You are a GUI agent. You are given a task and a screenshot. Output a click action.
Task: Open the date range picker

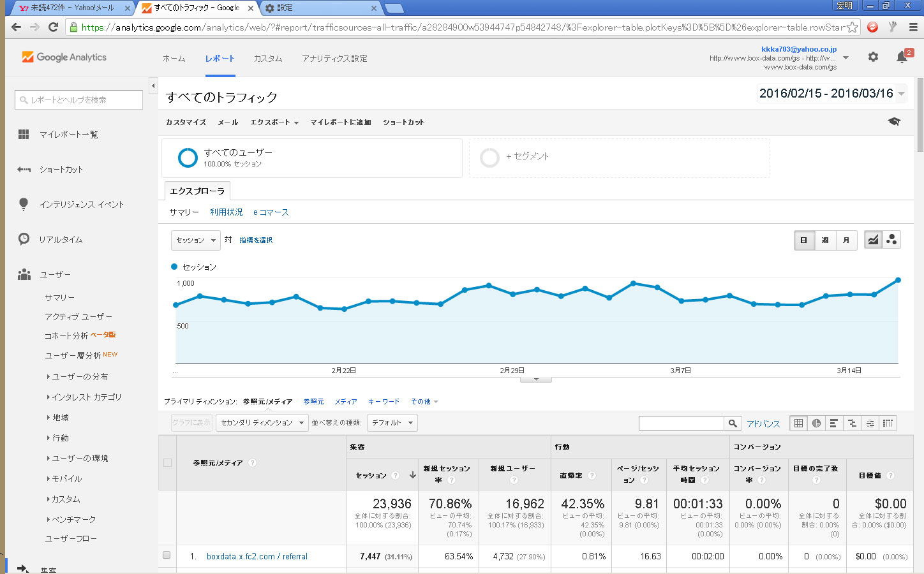click(831, 93)
